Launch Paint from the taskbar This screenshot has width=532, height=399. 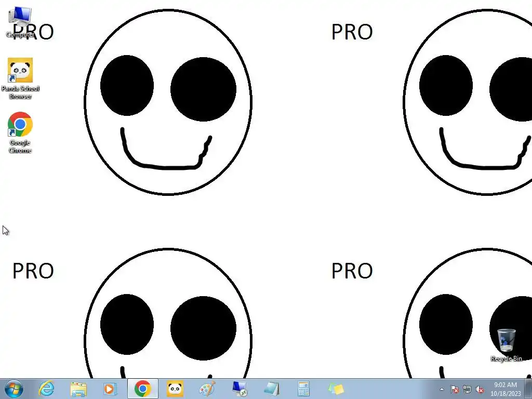pos(207,389)
